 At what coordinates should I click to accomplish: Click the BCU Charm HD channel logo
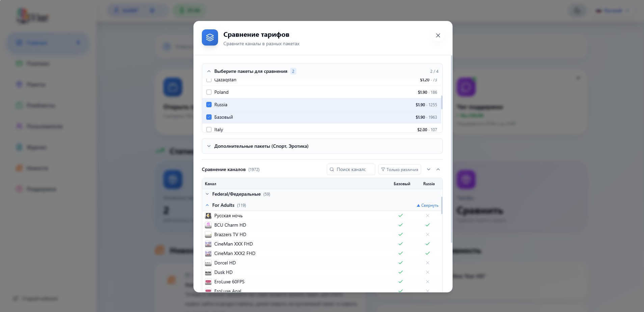coord(208,225)
